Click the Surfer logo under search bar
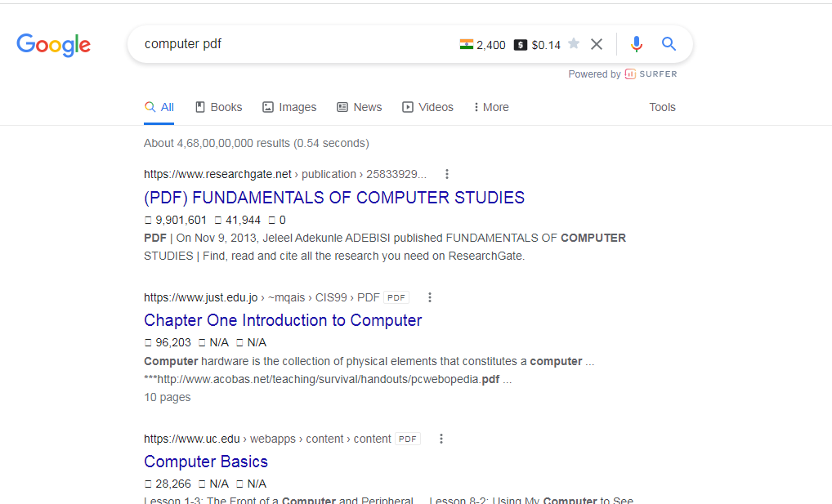The width and height of the screenshot is (832, 504). click(x=651, y=74)
